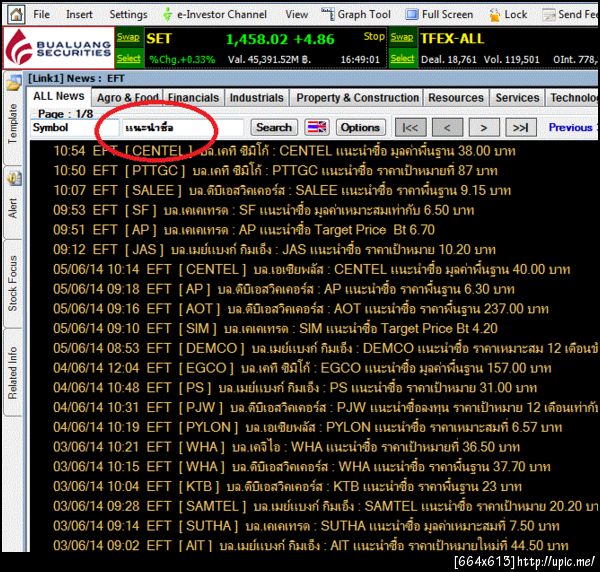Viewport: 600px width, 572px height.
Task: Open the 03/06/14 10:04 KTB news
Action: [x=287, y=487]
